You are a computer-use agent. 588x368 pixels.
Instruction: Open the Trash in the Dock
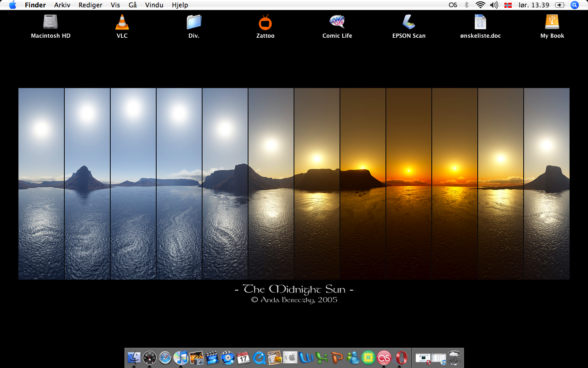454,357
